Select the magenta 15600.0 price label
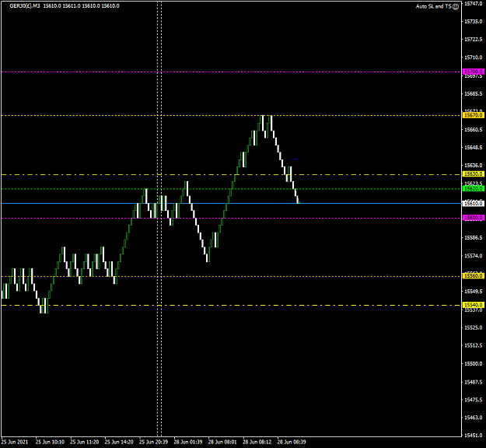Viewport: 486px width, 448px height. point(473,218)
